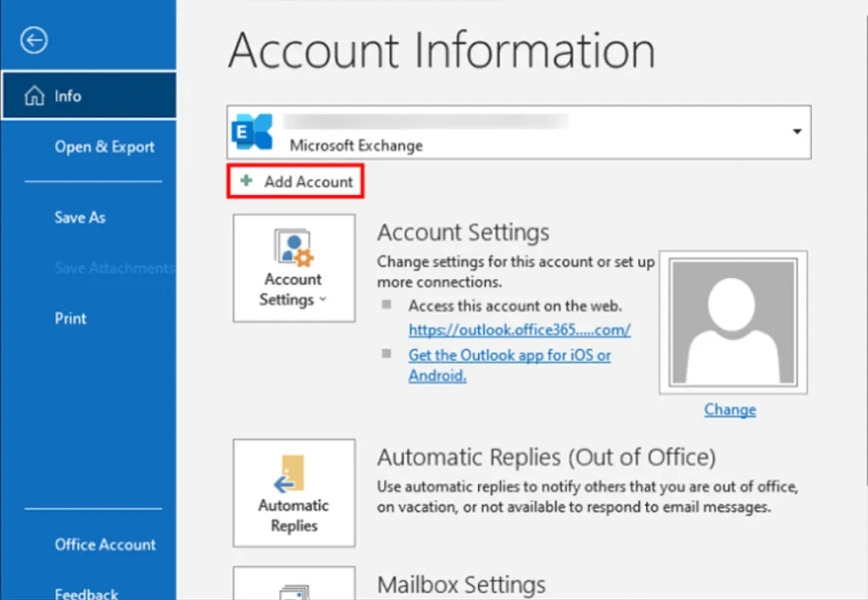Click 'Access this account on the web' text
The height and width of the screenshot is (600, 868).
pos(515,306)
